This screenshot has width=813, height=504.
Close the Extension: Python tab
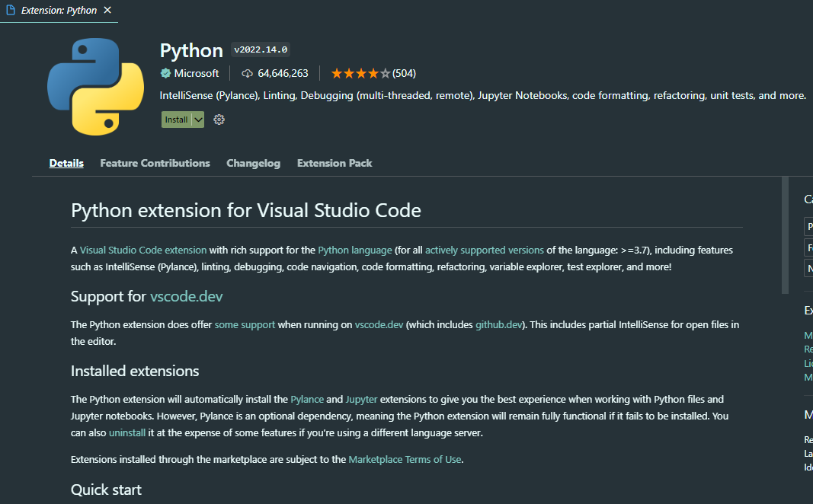click(x=107, y=10)
